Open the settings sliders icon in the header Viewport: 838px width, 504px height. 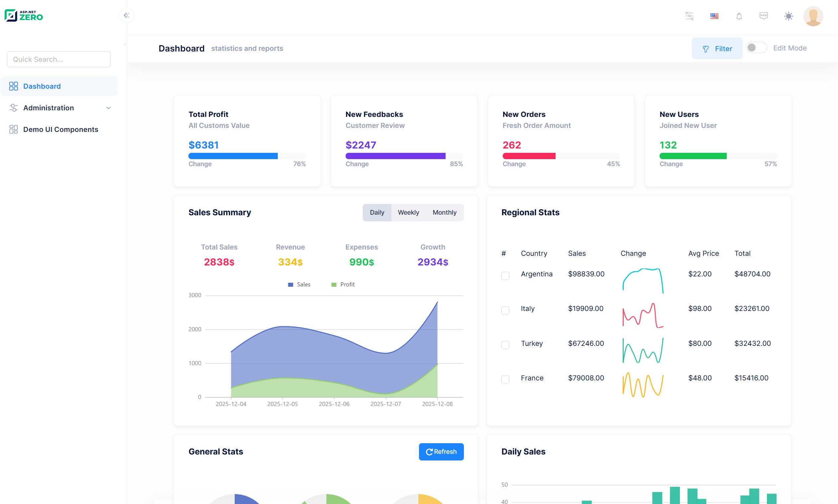coord(689,16)
